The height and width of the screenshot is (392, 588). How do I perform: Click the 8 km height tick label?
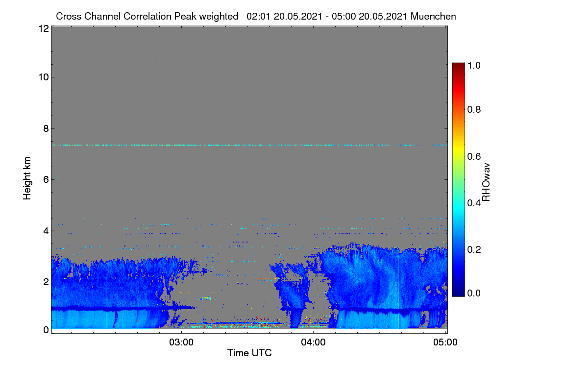(46, 129)
